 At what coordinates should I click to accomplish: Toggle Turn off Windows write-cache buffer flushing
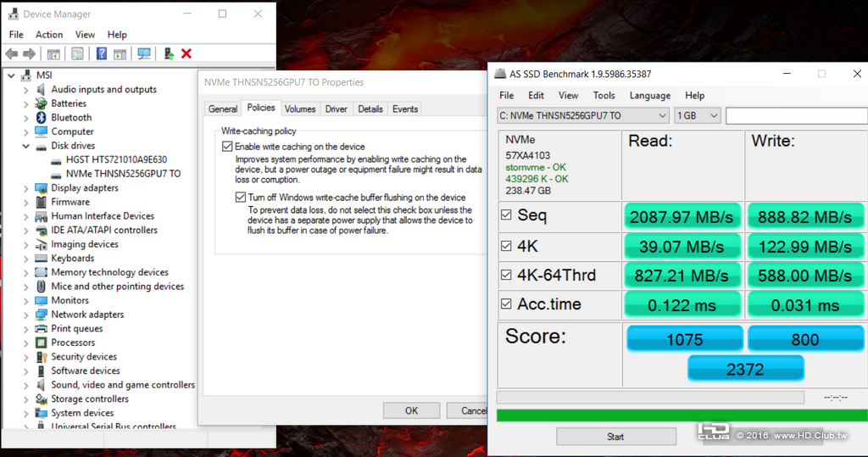point(240,198)
